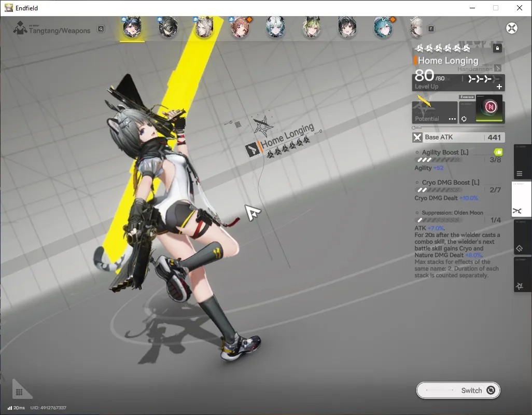Toggle the weapon lock icon
This screenshot has width=532, height=415.
point(497,48)
